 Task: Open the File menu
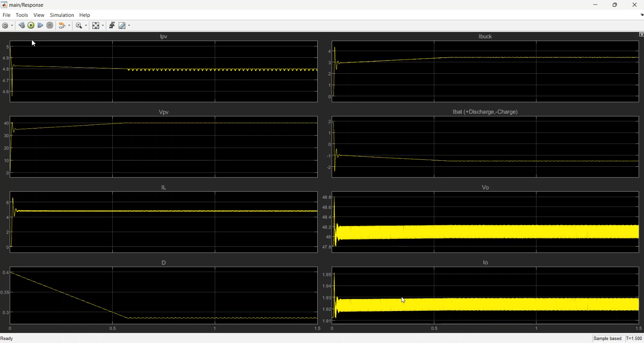(x=6, y=15)
